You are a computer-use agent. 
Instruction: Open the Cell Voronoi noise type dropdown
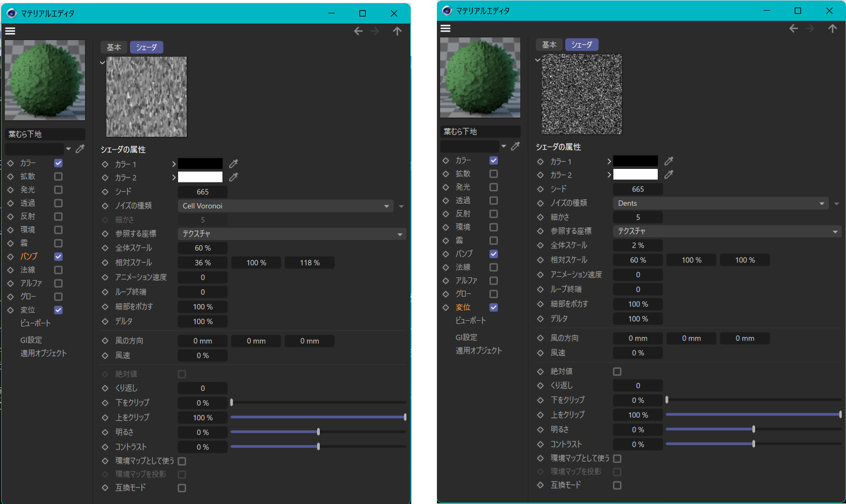(286, 206)
